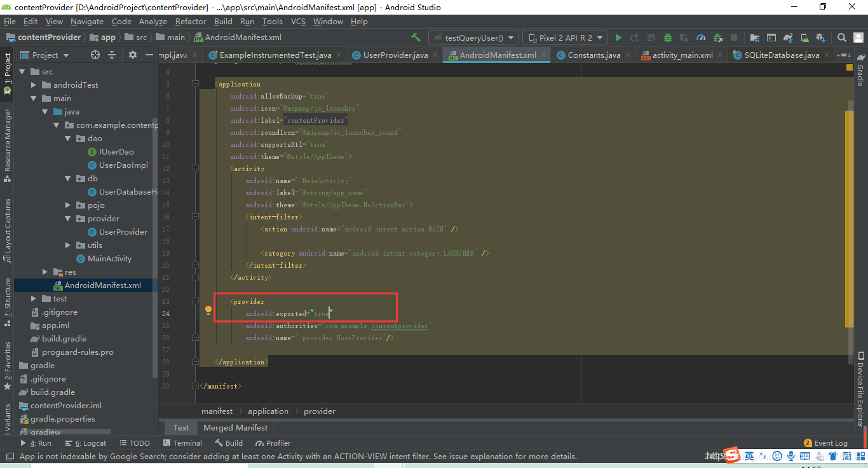Click the locate target crosshair icon
868x468 pixels.
[x=95, y=55]
